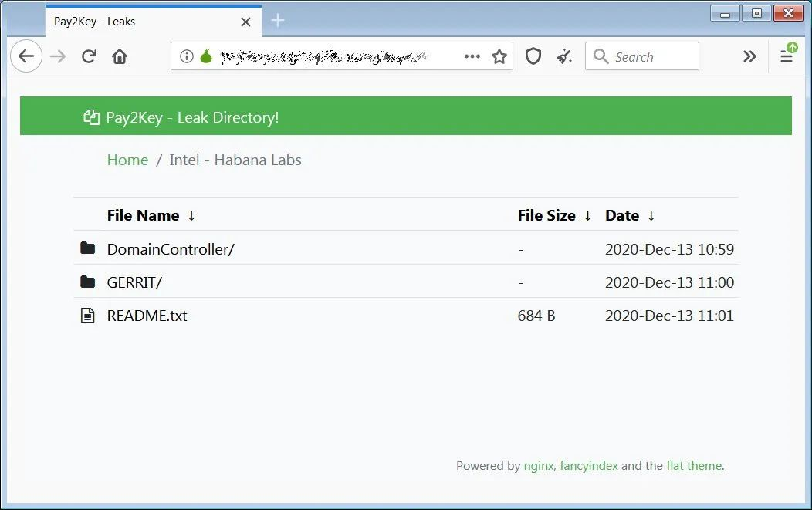Image resolution: width=812 pixels, height=510 pixels.
Task: Open the DomainController/ directory
Action: click(x=171, y=249)
